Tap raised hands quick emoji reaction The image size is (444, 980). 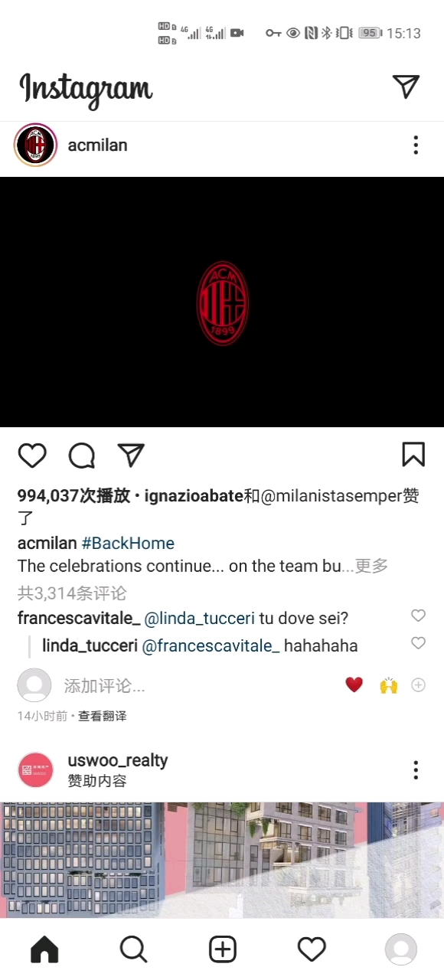click(x=389, y=684)
